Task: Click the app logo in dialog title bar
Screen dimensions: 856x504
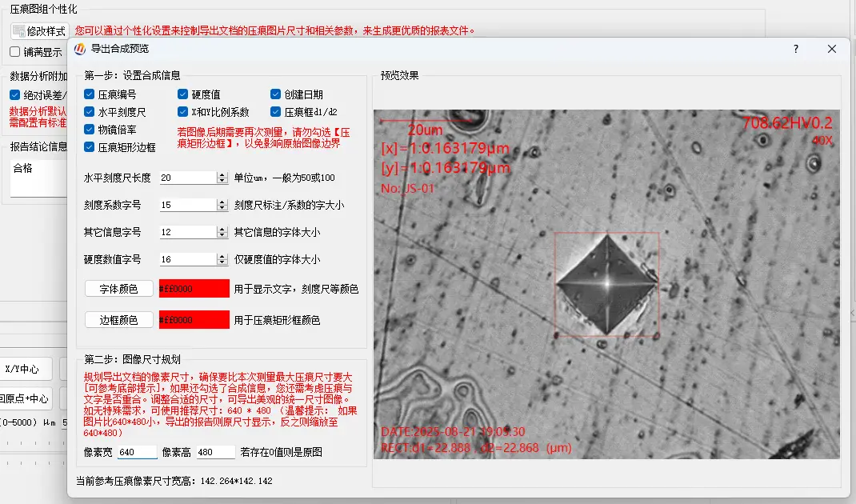Action: point(80,49)
